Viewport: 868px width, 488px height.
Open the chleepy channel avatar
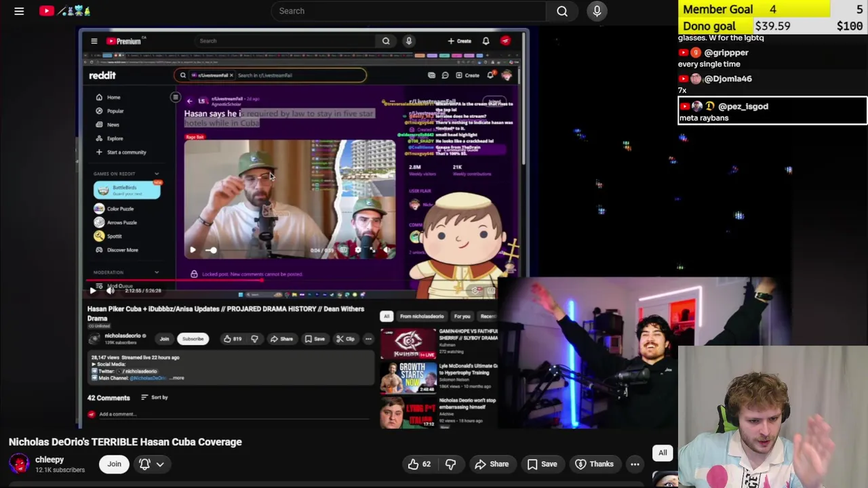19,464
